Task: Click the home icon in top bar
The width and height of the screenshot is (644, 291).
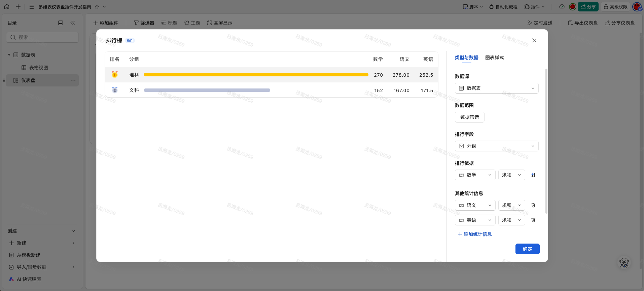Action: [x=7, y=7]
